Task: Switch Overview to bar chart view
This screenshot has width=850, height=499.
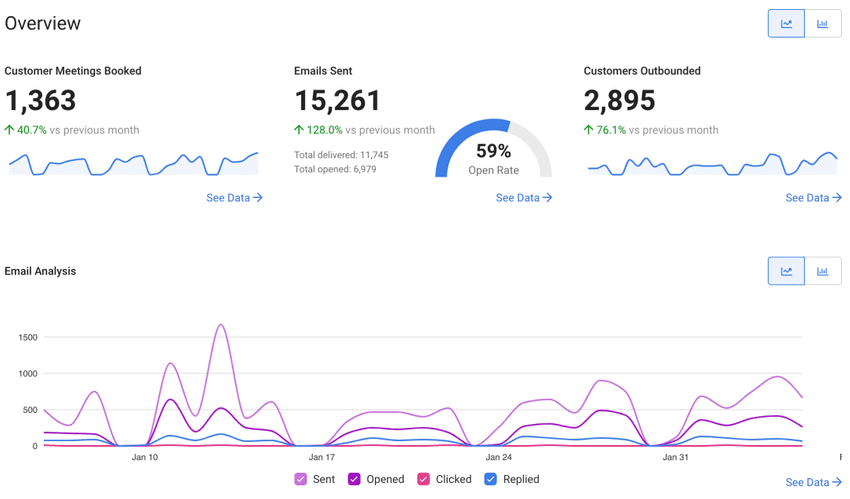Action: (x=823, y=24)
